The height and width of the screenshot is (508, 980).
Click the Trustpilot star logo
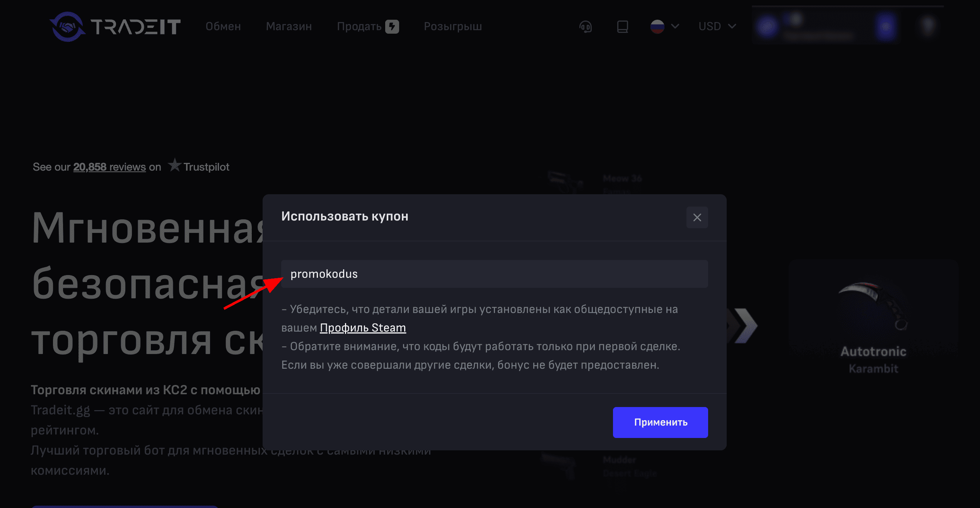click(175, 166)
